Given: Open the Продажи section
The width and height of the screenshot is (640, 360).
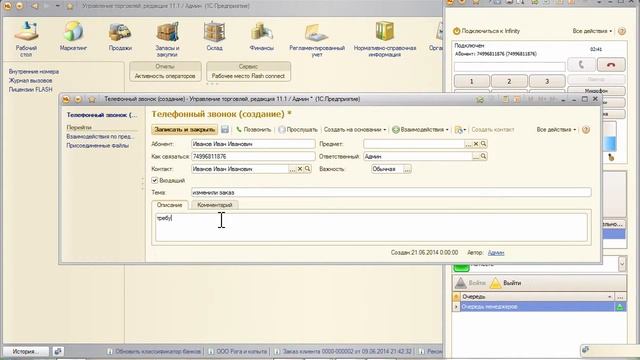Looking at the screenshot, I should (x=120, y=37).
